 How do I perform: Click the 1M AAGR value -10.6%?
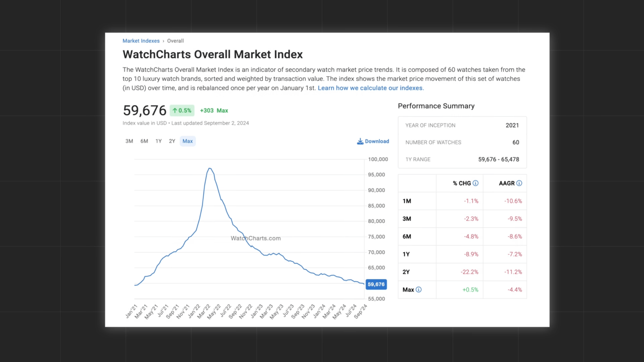(513, 201)
